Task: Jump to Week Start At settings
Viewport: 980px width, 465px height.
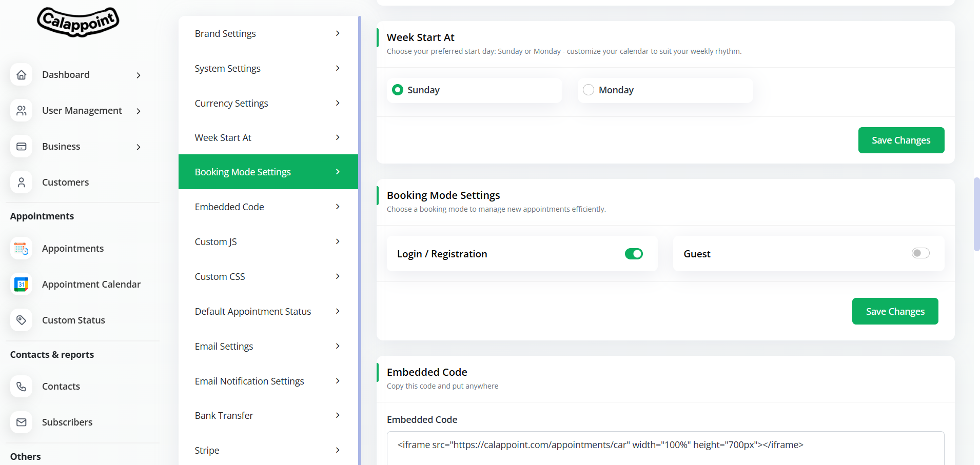Action: tap(268, 137)
